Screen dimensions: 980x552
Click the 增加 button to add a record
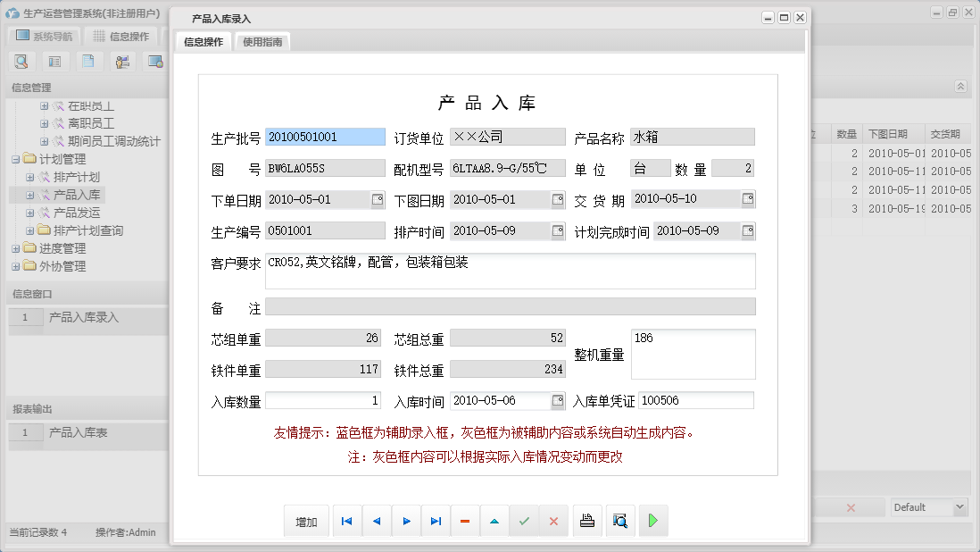pos(306,520)
